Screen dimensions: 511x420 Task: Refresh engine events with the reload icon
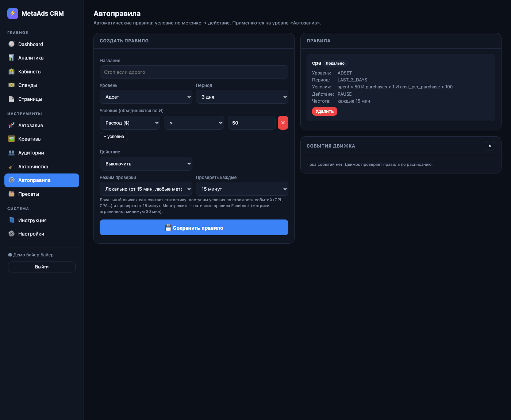[490, 146]
